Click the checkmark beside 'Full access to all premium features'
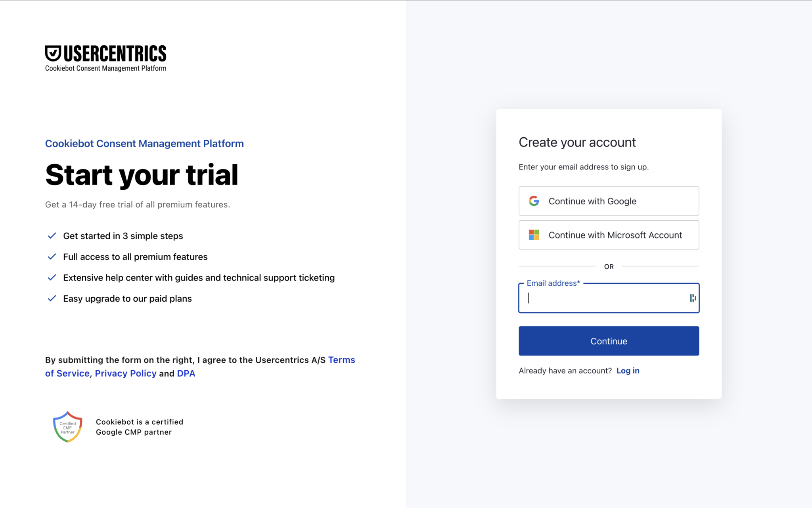The image size is (812, 508). (x=52, y=256)
